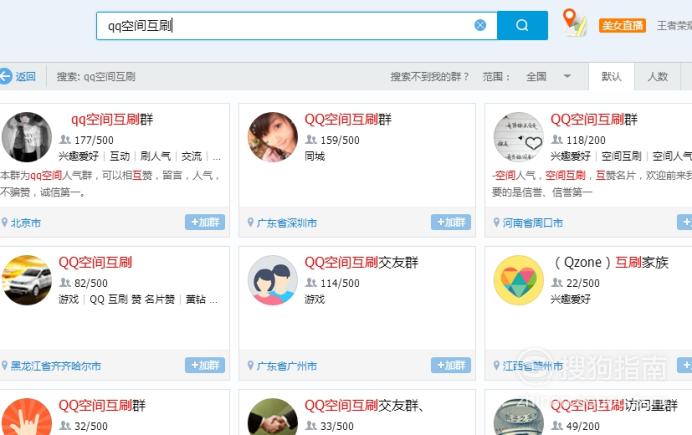Open the 搜索不到我的群？ help link
Image resolution: width=692 pixels, height=435 pixels.
429,77
